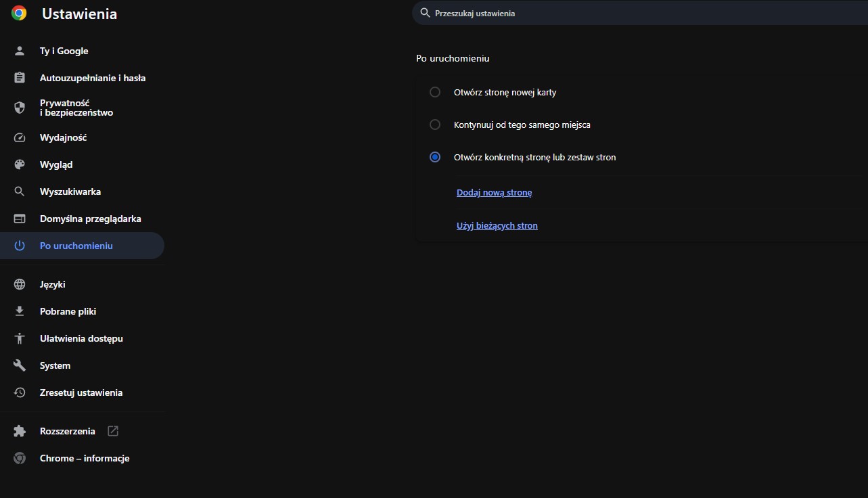Click the palette icon for Wygląd
The width and height of the screenshot is (868, 498).
point(20,164)
